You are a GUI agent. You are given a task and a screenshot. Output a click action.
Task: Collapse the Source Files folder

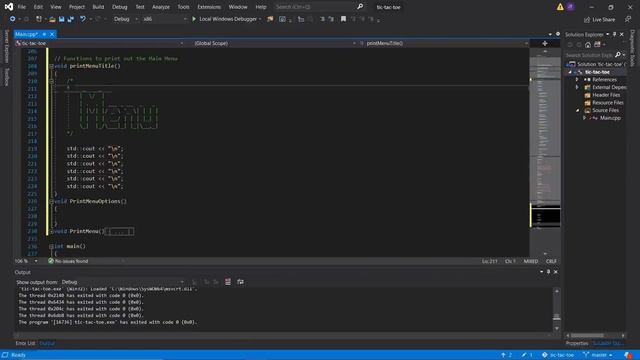(577, 111)
